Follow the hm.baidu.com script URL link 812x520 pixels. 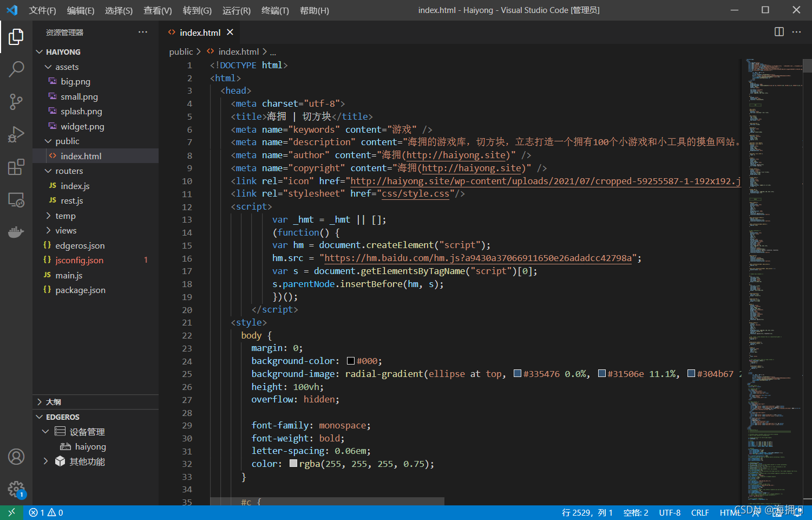click(478, 258)
